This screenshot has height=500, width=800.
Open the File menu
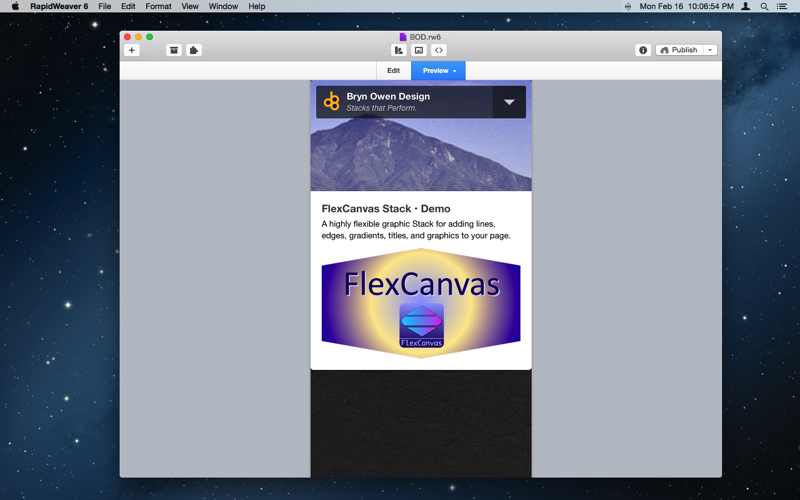(105, 6)
